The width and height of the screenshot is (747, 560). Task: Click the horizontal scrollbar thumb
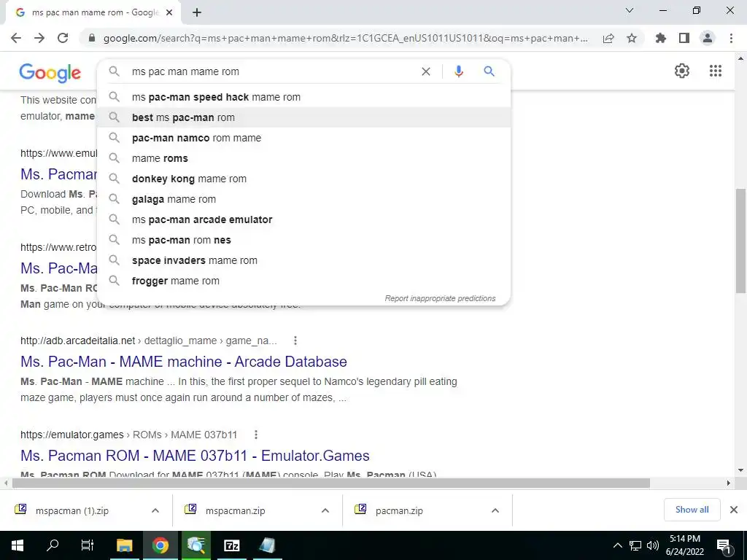point(331,483)
